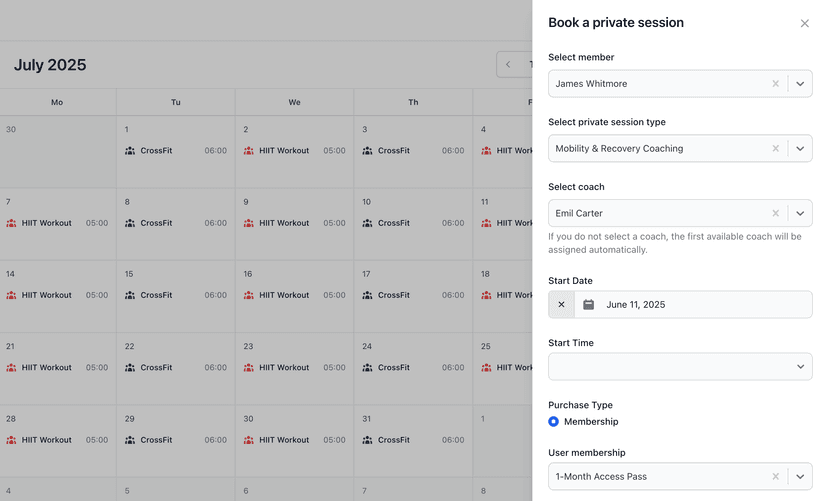Open CrossFit class on July 1
Viewport: 828px width, 501px height.
176,150
